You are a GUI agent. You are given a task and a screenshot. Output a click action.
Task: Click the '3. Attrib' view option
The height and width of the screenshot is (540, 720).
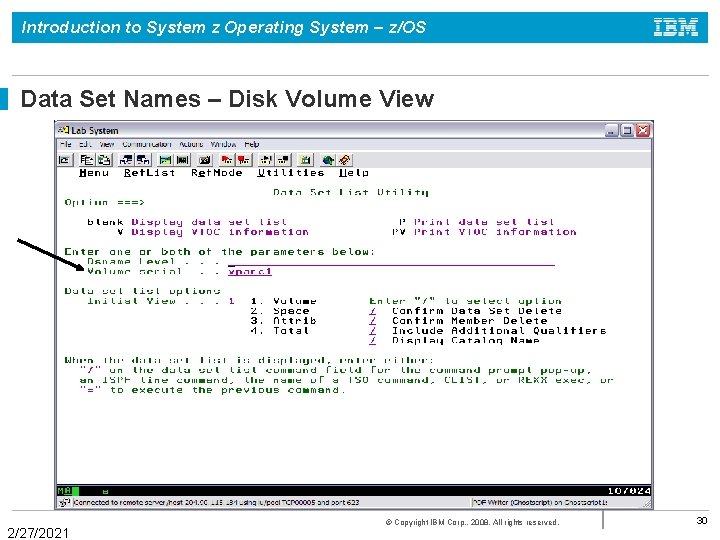point(283,321)
